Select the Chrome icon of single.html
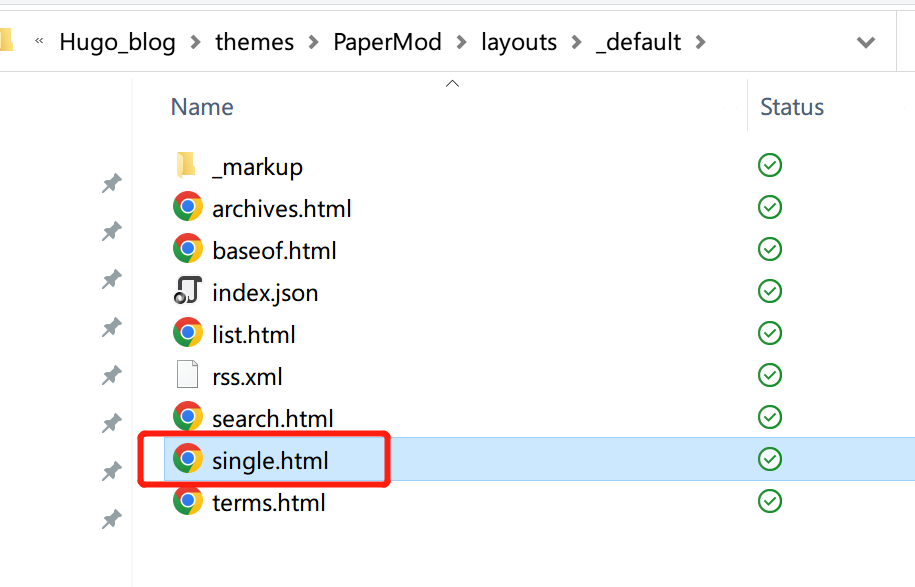The image size is (915, 587). point(188,459)
